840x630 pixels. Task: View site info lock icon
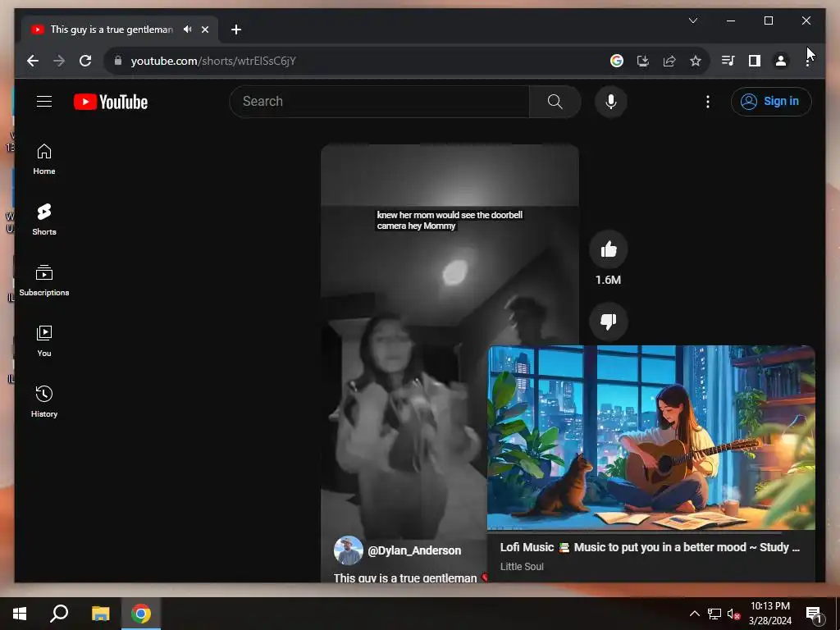click(x=118, y=61)
